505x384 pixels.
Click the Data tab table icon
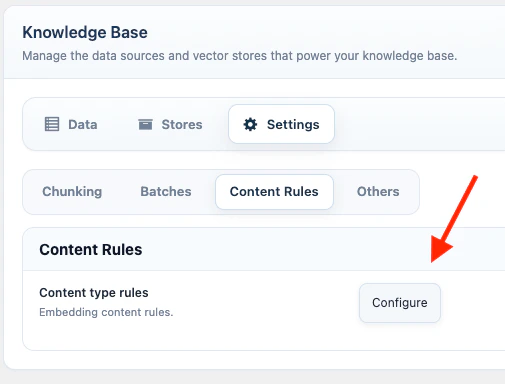(x=52, y=124)
